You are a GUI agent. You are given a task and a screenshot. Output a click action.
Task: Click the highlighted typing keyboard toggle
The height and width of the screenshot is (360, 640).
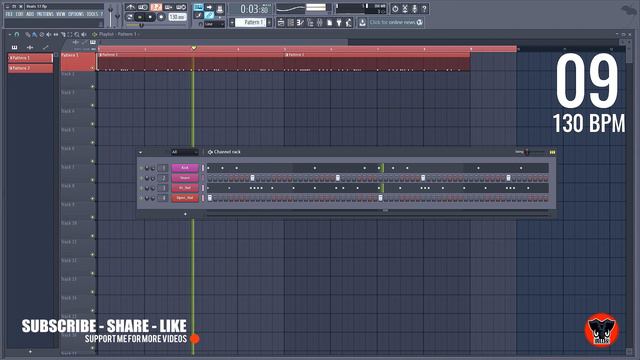click(x=198, y=7)
